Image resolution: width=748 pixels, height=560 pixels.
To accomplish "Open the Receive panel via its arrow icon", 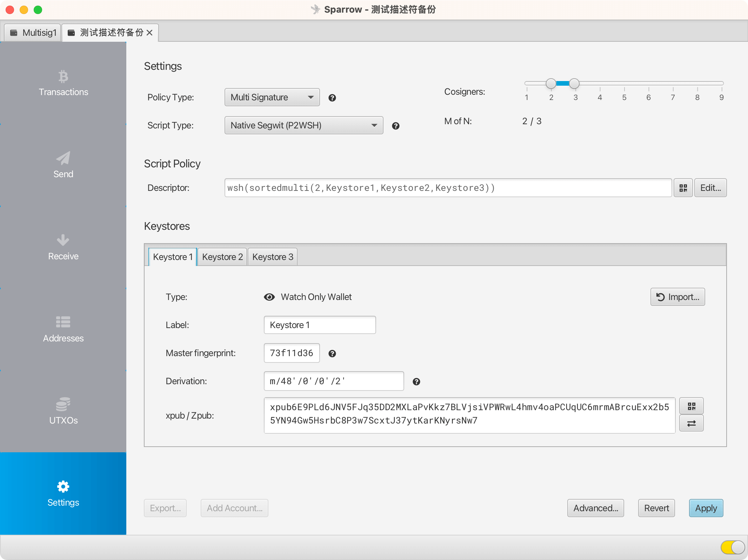I will [63, 240].
